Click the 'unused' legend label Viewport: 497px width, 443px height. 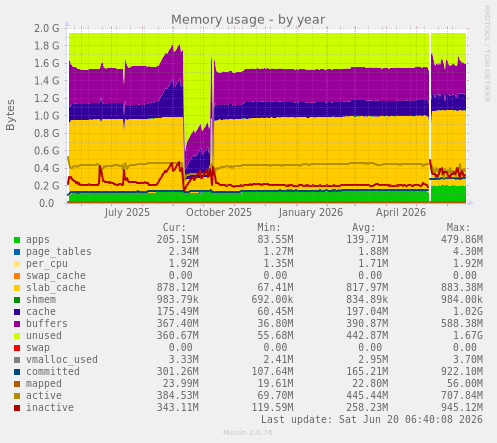(44, 336)
